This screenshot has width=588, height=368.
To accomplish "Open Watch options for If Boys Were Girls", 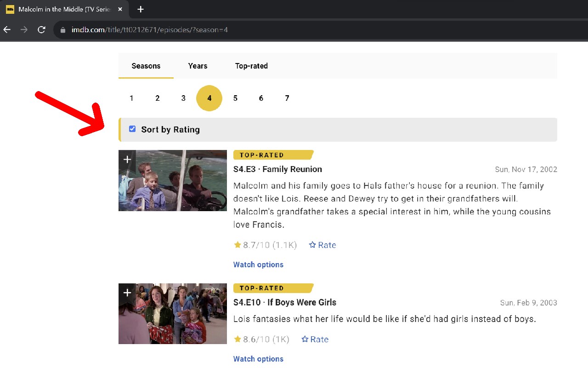I will pyautogui.click(x=258, y=359).
